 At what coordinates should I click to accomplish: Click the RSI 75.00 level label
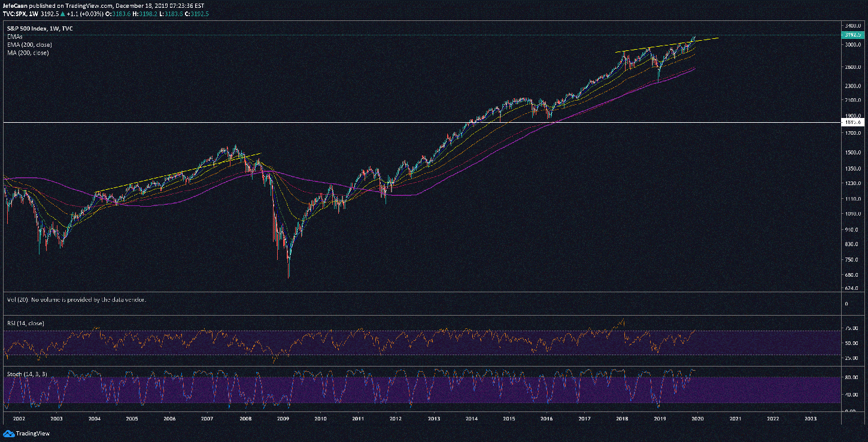click(x=852, y=328)
